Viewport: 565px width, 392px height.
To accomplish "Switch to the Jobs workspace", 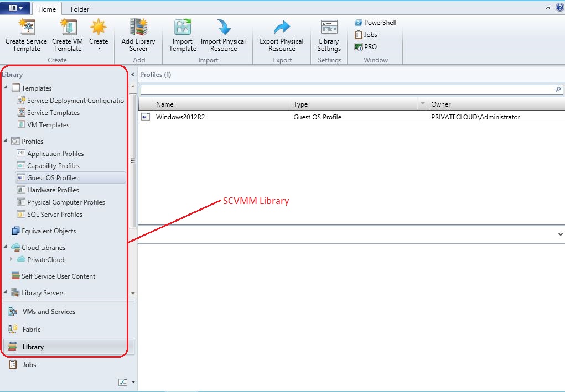I will coord(69,365).
